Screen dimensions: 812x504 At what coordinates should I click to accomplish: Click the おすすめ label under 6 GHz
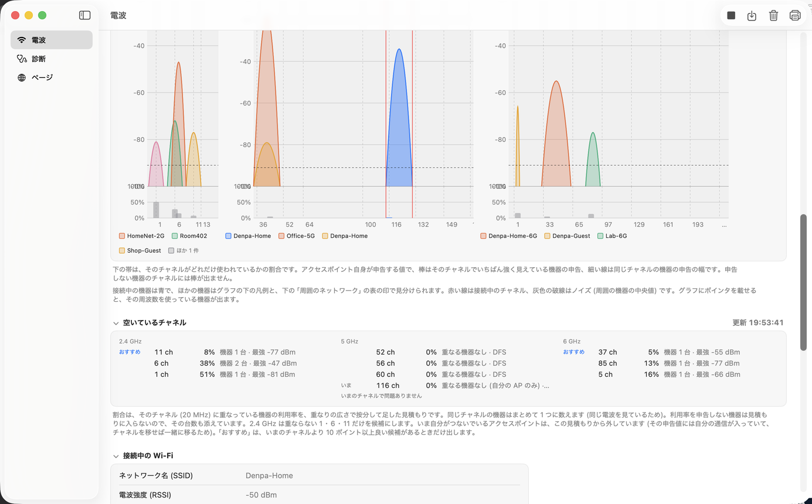(574, 352)
